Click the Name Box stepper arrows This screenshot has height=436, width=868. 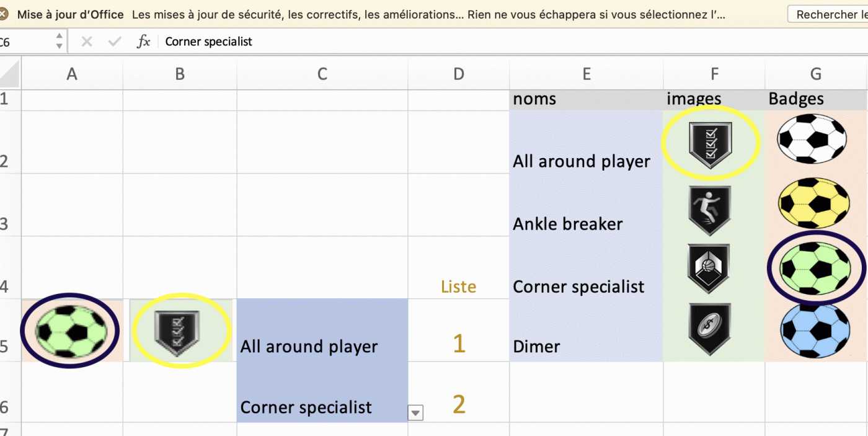tap(59, 42)
